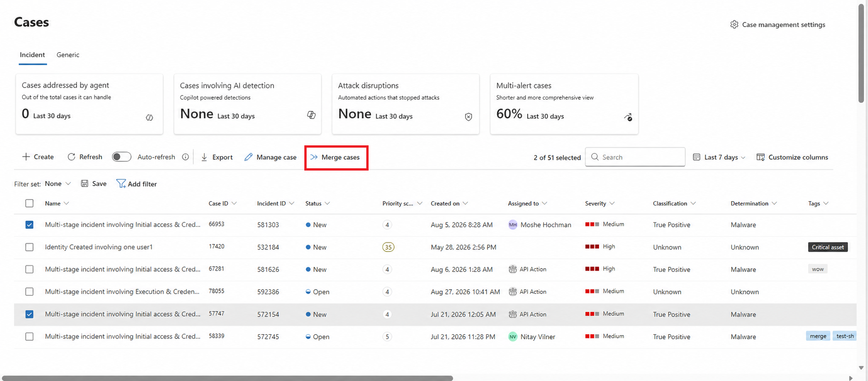Click the icon in Multi-alert cases card
The height and width of the screenshot is (381, 868).
pyautogui.click(x=628, y=117)
